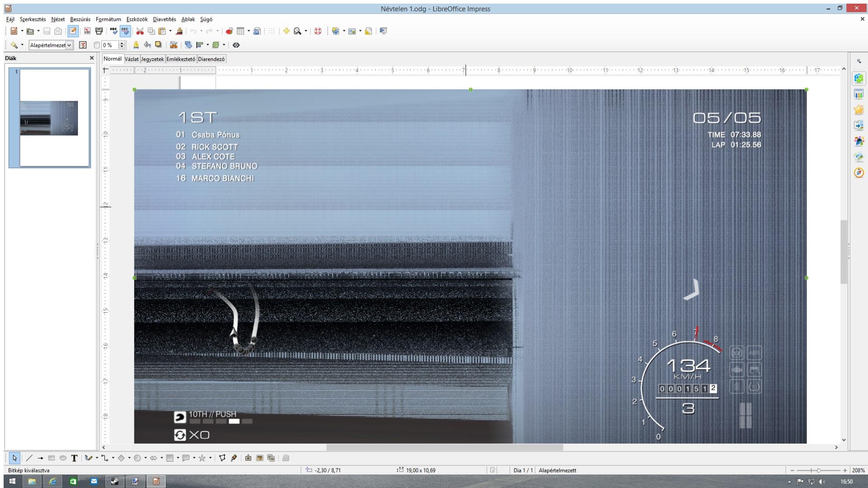Click the Insert table icon
868x488 pixels.
point(241,31)
